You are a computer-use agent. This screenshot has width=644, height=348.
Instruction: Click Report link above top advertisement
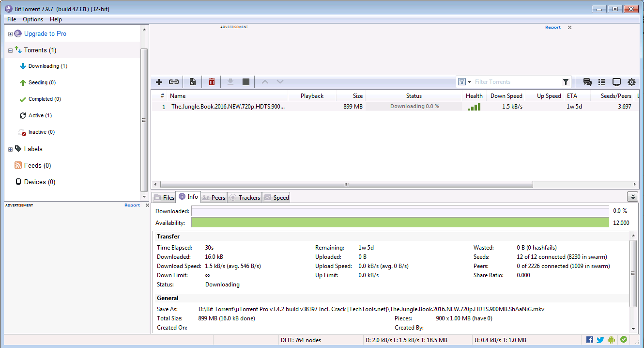point(552,27)
